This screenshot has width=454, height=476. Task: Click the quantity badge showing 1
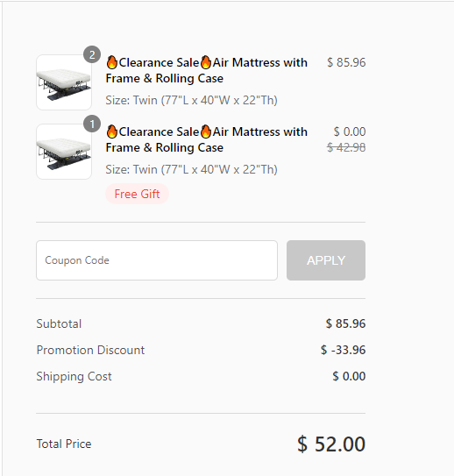coord(92,124)
